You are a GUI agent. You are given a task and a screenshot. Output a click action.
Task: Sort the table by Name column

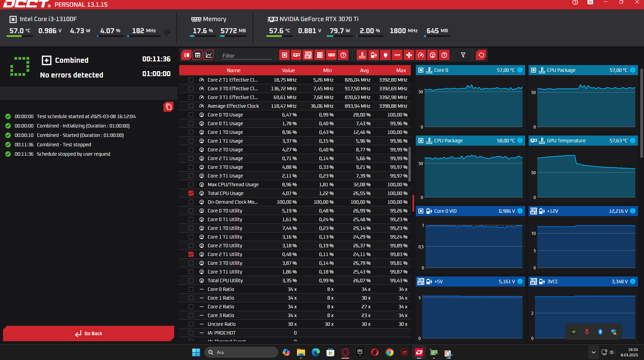[x=234, y=70]
